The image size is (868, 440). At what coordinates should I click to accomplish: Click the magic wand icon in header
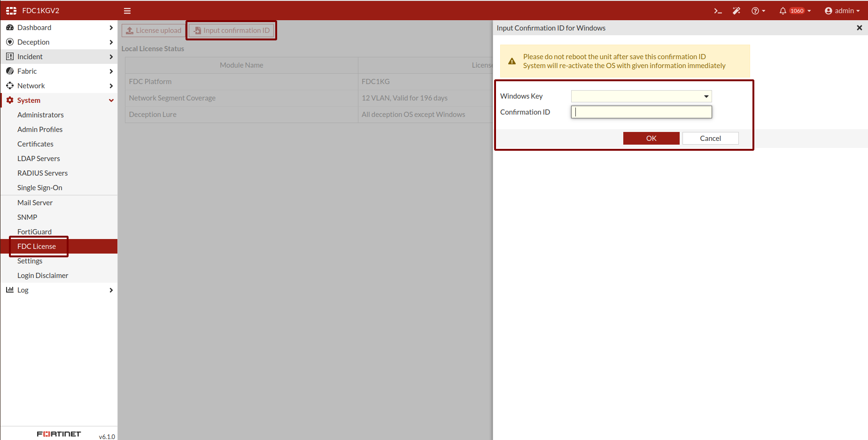point(736,11)
